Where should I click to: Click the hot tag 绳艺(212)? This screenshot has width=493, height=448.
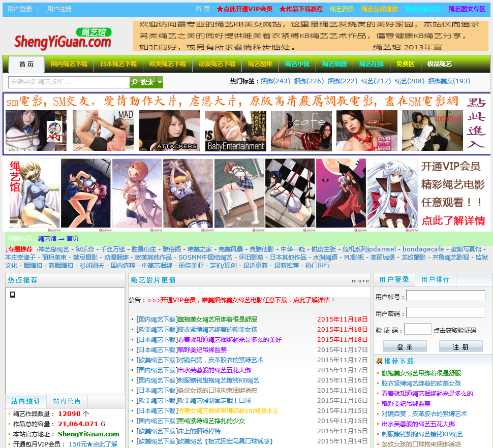pos(376,81)
